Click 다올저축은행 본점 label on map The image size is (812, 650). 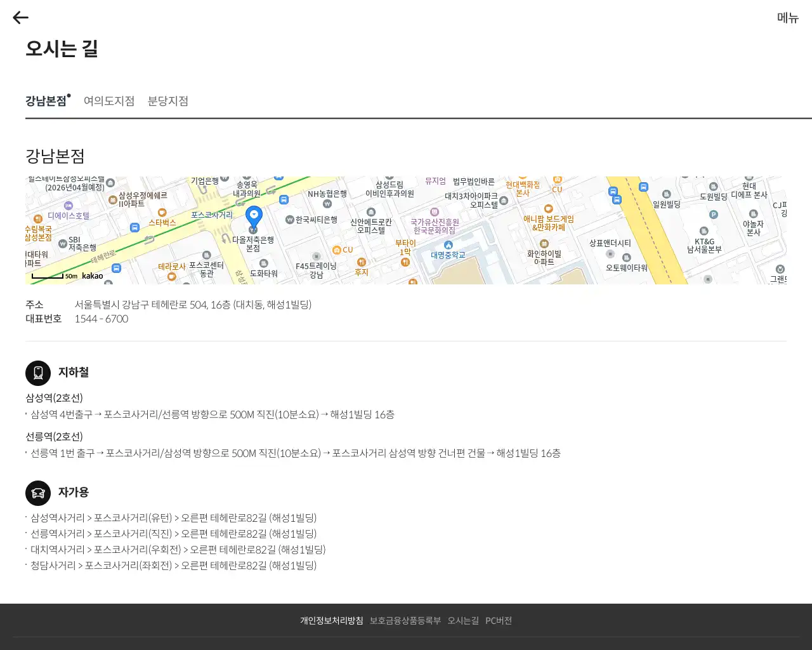(x=253, y=244)
